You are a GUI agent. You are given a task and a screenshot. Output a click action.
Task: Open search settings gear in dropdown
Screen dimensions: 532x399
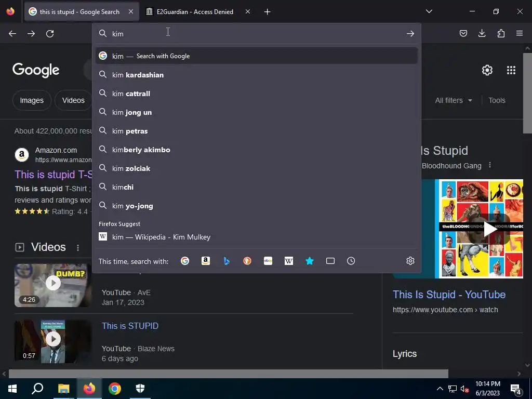[x=410, y=261]
